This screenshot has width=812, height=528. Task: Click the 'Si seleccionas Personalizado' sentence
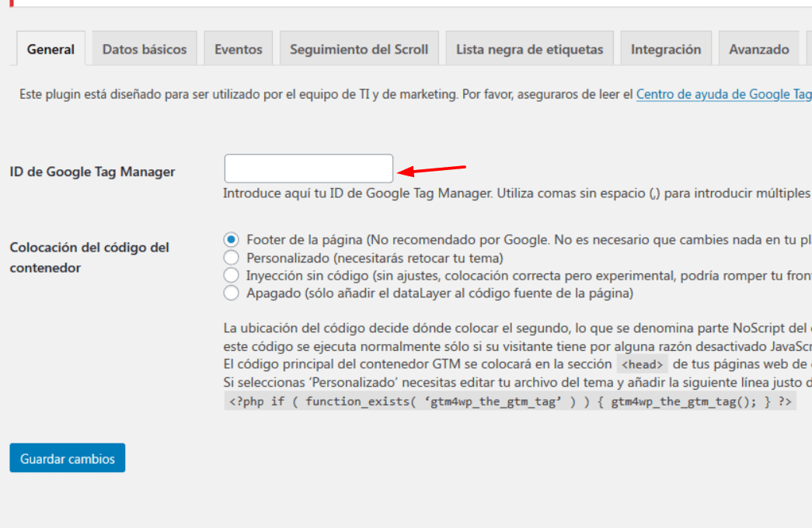(518, 383)
